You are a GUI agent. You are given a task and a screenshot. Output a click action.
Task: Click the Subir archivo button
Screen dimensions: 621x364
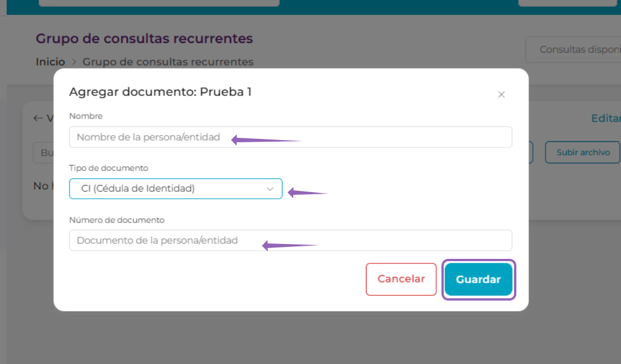pos(583,153)
